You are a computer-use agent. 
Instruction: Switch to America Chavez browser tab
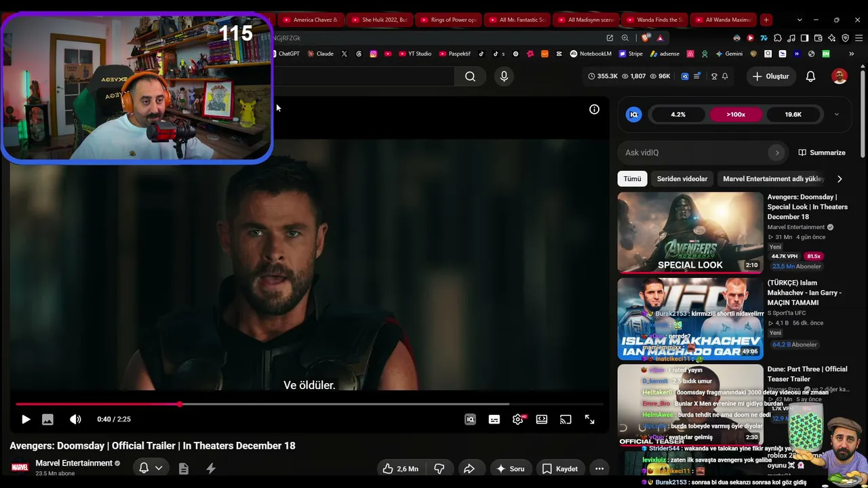click(x=310, y=20)
